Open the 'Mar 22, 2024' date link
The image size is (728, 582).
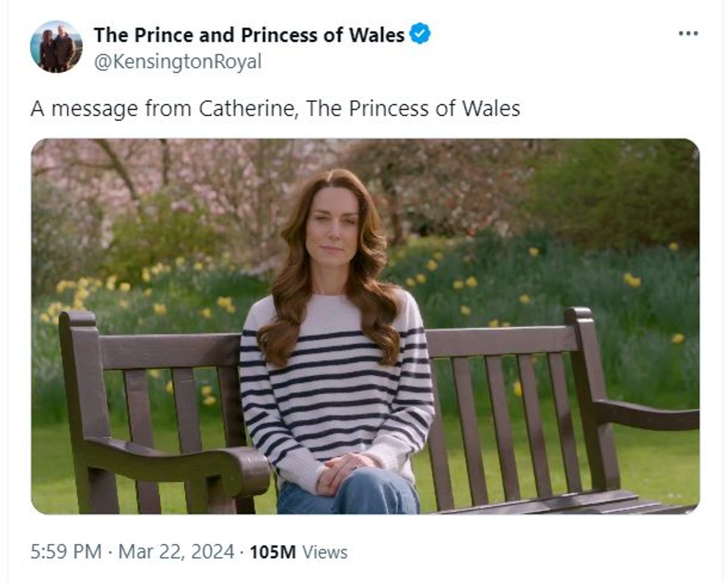coord(176,551)
